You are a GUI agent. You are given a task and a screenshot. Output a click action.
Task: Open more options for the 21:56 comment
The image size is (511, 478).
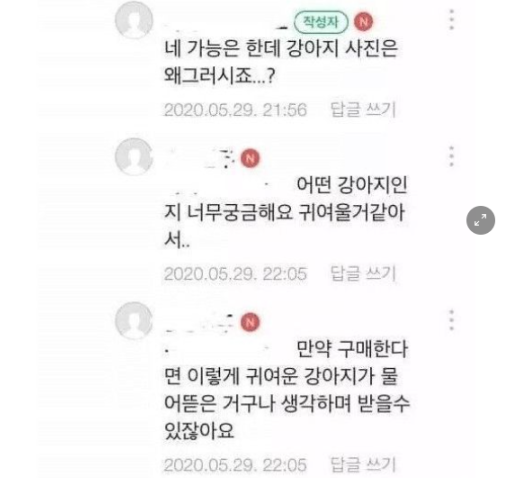click(x=452, y=20)
